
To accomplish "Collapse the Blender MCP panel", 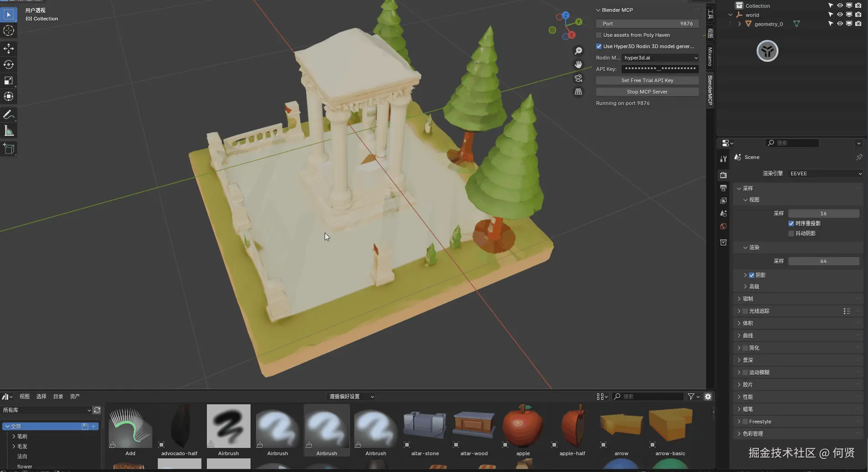I will click(598, 10).
